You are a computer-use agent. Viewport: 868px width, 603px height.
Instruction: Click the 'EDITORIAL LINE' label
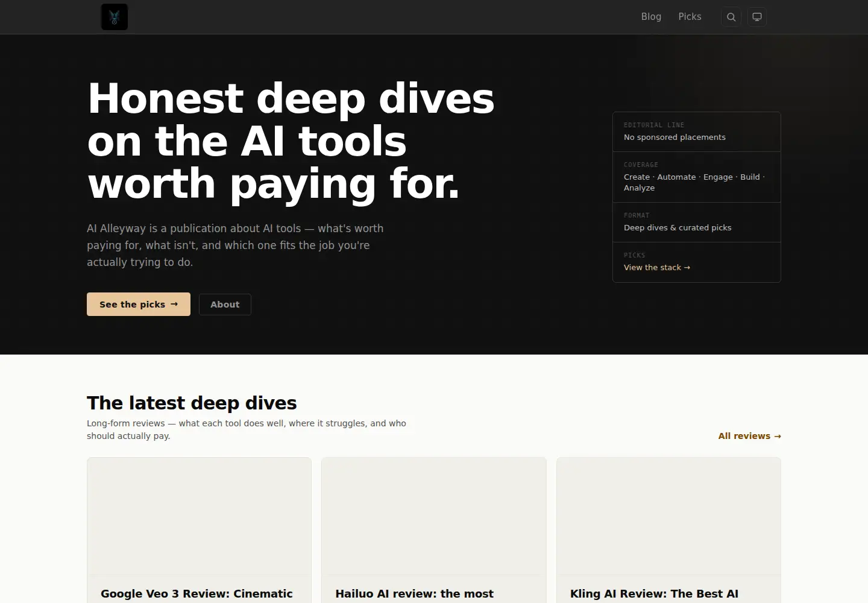point(654,125)
